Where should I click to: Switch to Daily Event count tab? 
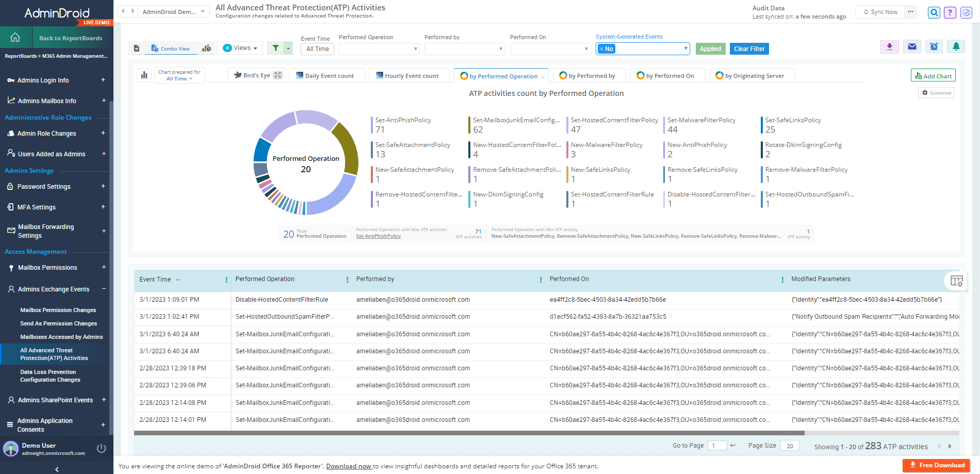[327, 75]
